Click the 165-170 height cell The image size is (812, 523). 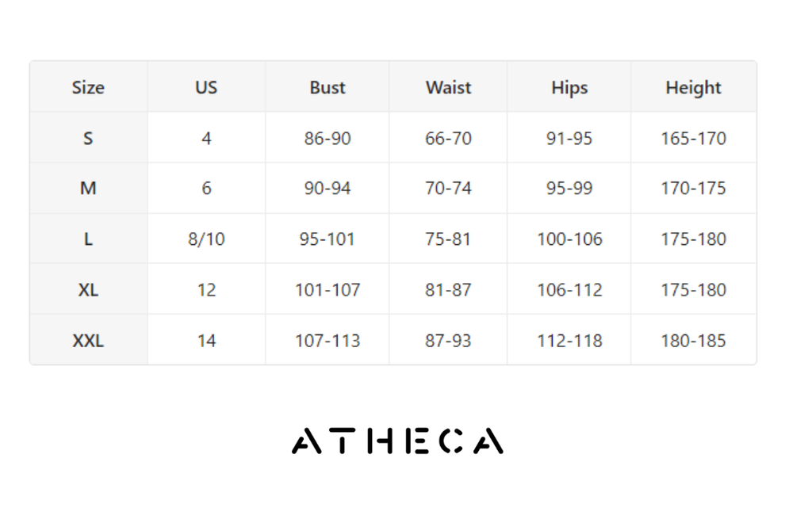[x=693, y=138]
